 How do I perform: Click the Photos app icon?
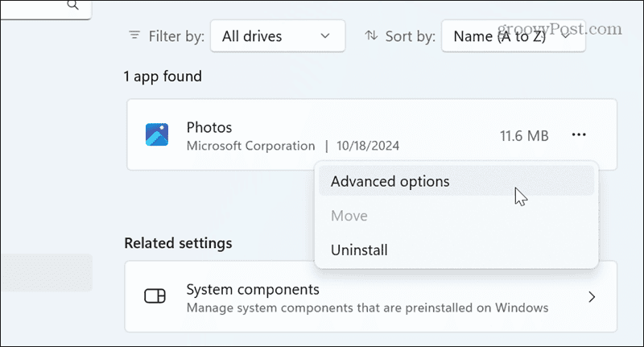(157, 134)
